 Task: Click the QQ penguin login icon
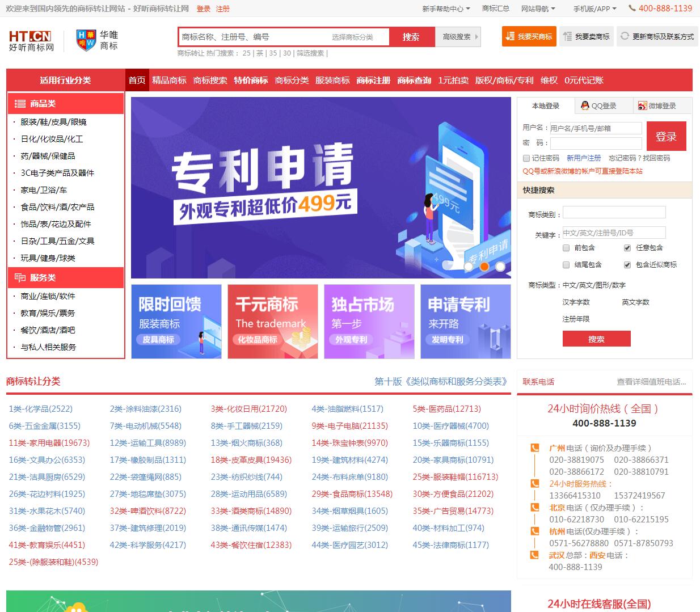click(585, 105)
